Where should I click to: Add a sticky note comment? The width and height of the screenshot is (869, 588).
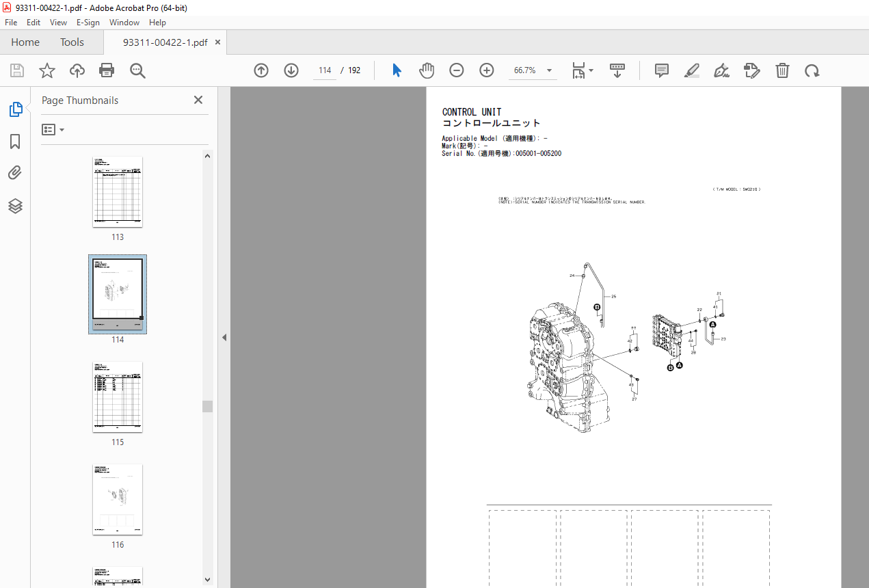[662, 70]
